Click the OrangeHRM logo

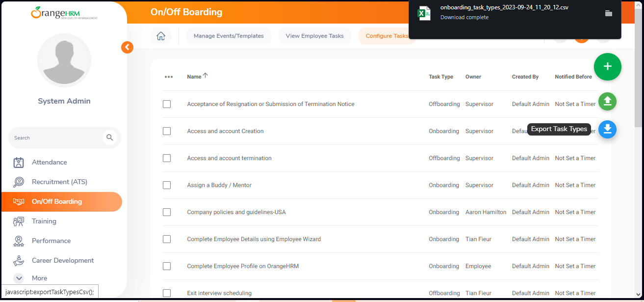(x=64, y=13)
